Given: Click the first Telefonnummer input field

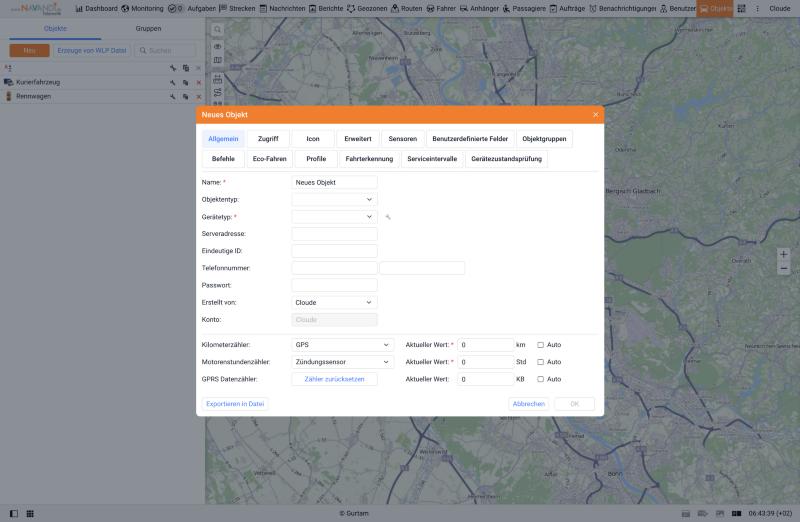Looking at the screenshot, I should pyautogui.click(x=334, y=268).
